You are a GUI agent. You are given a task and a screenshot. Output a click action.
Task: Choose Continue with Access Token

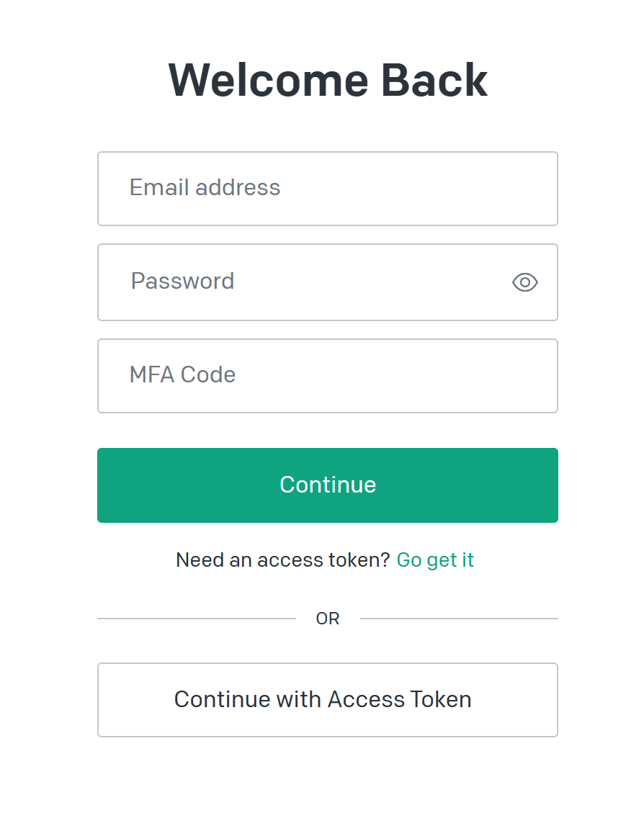pyautogui.click(x=328, y=700)
